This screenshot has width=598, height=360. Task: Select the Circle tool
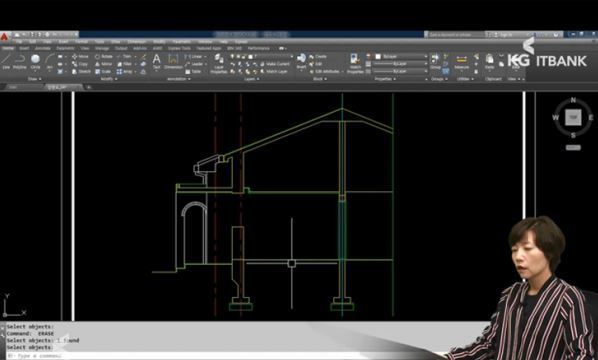(x=35, y=61)
